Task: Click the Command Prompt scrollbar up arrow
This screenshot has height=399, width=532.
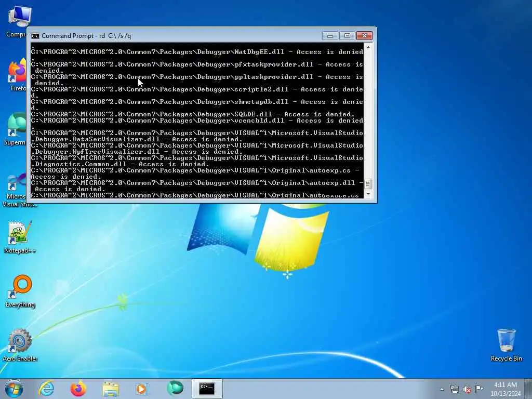Action: [x=368, y=47]
